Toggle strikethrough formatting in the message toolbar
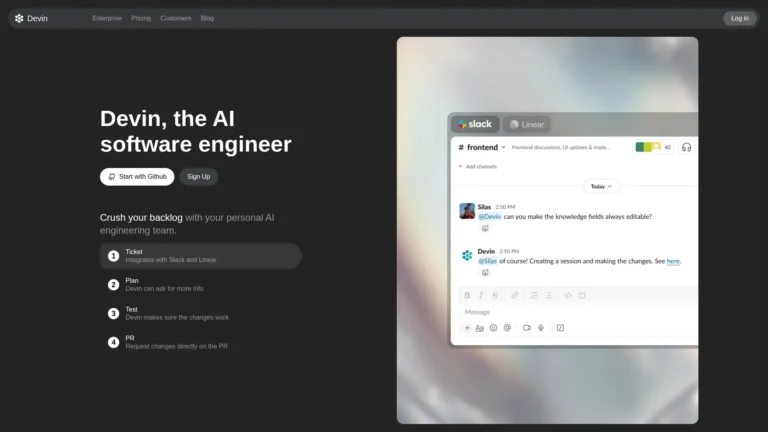The height and width of the screenshot is (432, 768). [495, 295]
